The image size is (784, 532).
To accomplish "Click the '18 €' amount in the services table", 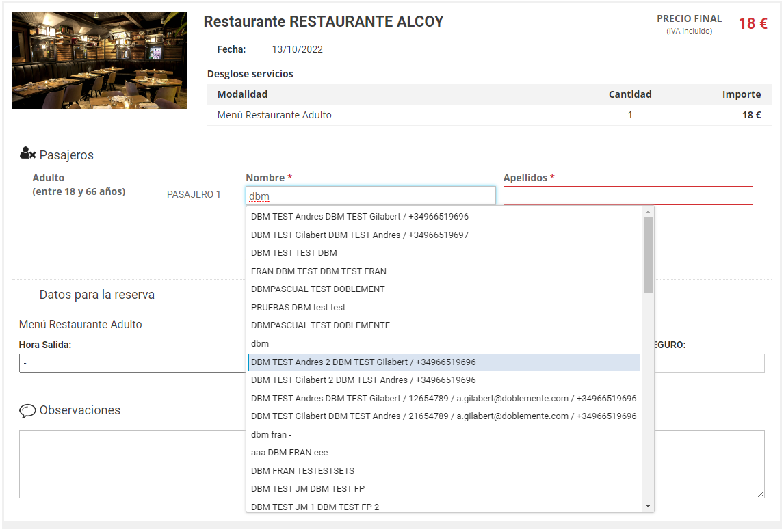I will pyautogui.click(x=751, y=115).
